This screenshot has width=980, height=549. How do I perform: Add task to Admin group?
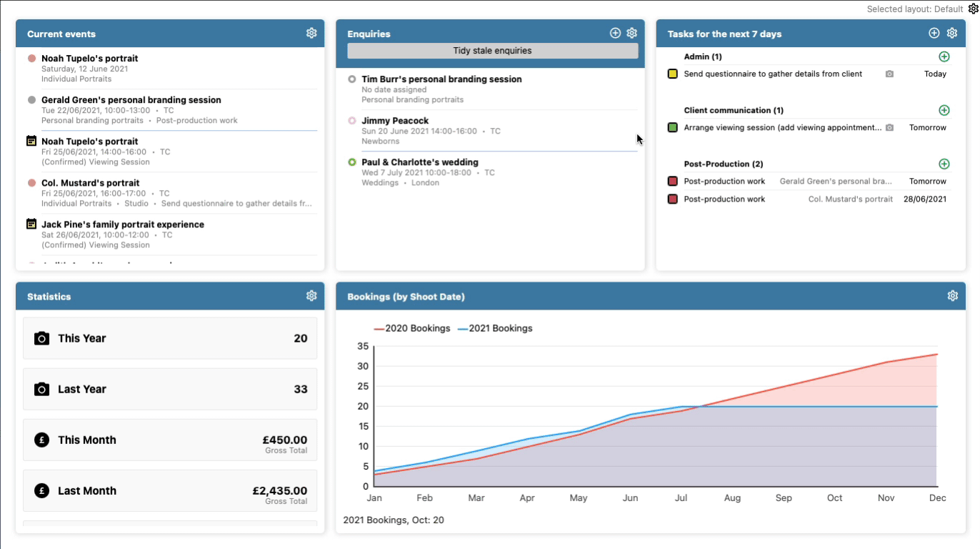[944, 56]
